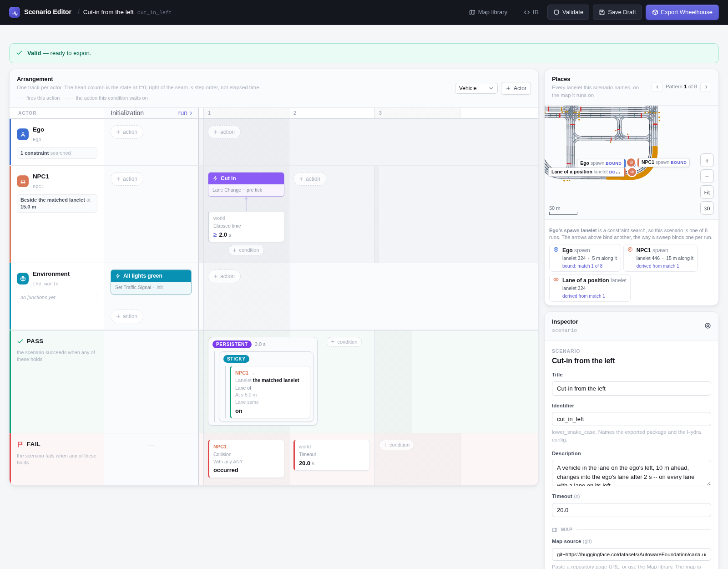
Task: Add condition in FAIL row column 3
Action: [x=396, y=445]
